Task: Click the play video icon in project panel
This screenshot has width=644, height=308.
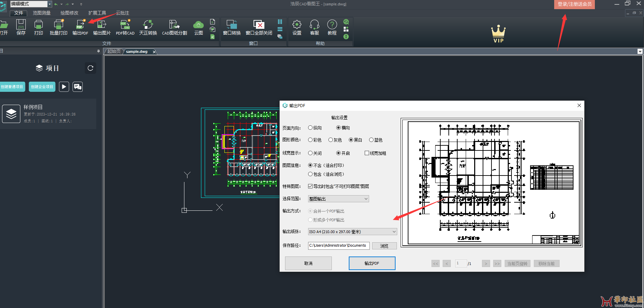Action: (64, 87)
